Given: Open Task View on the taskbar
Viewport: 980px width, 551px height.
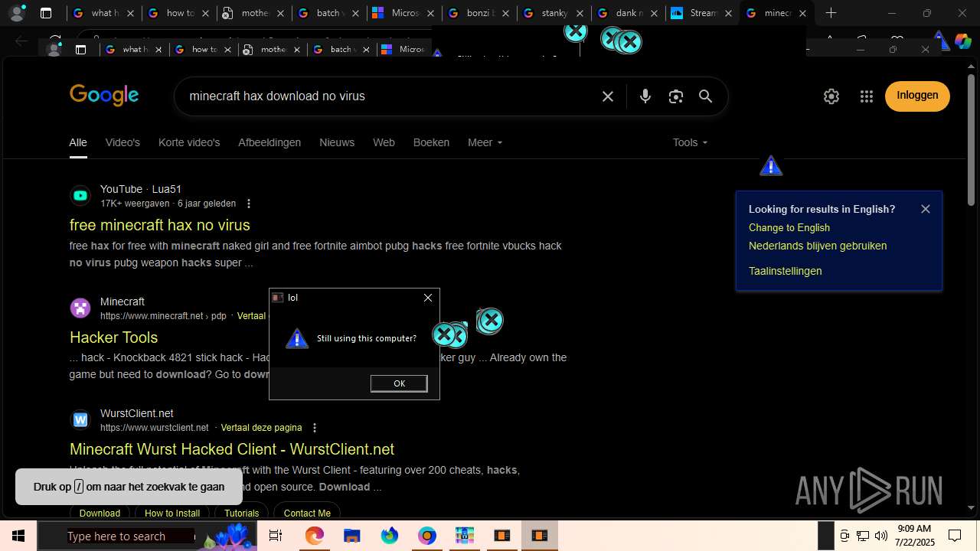Looking at the screenshot, I should (276, 536).
